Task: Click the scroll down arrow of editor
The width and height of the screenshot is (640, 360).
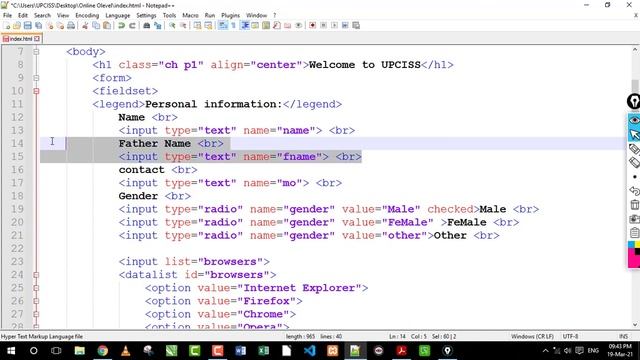Action: [635, 325]
